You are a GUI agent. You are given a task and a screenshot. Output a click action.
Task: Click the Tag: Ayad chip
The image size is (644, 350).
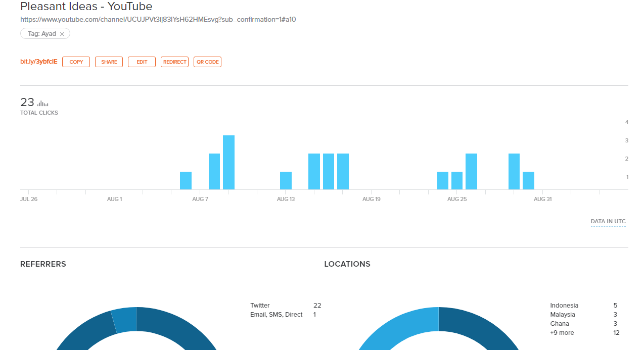point(45,34)
